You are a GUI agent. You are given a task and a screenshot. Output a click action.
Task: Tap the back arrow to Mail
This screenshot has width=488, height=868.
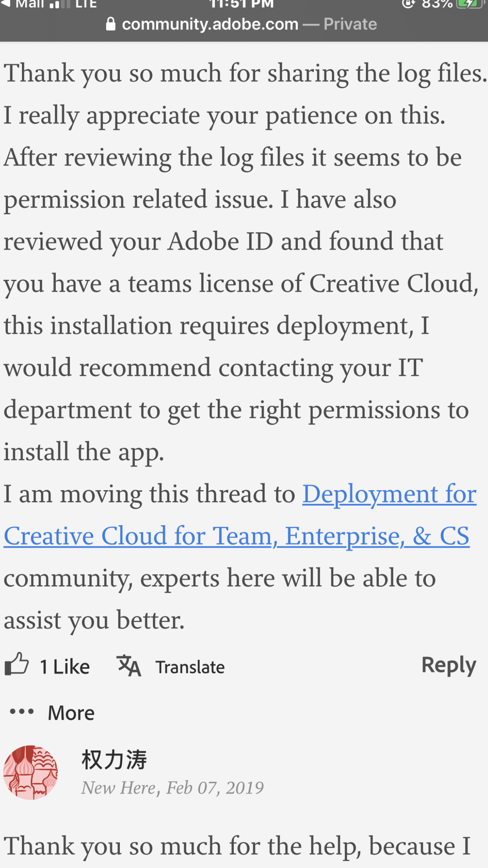tap(6, 4)
